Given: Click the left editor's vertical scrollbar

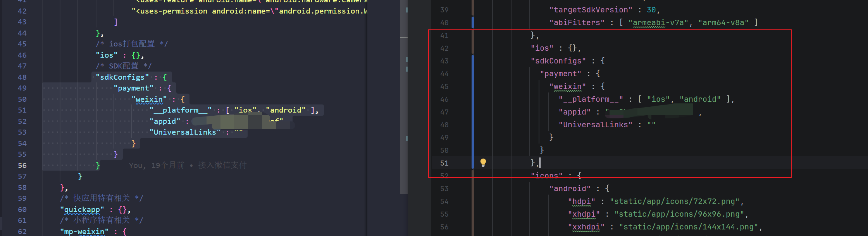Looking at the screenshot, I should [404, 97].
